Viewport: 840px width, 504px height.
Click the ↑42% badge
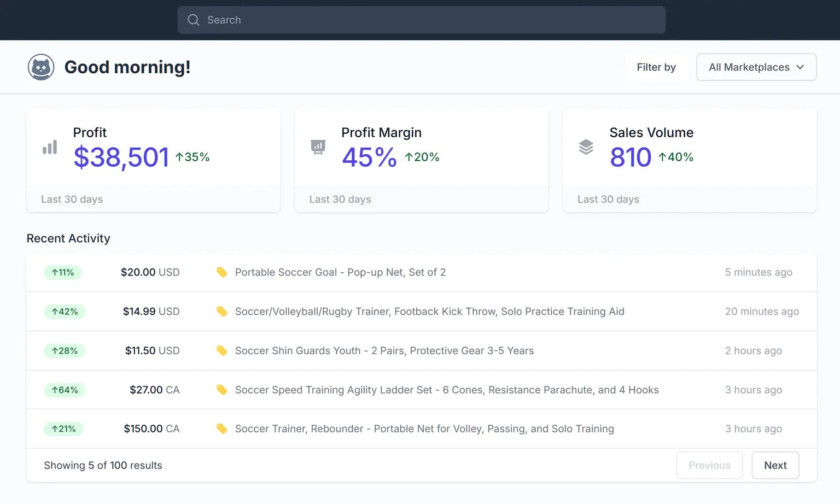(x=65, y=312)
